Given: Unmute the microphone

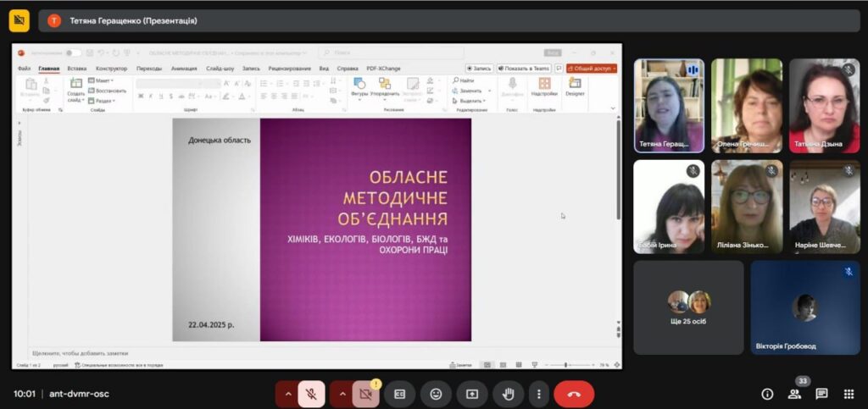Looking at the screenshot, I should click(x=312, y=394).
